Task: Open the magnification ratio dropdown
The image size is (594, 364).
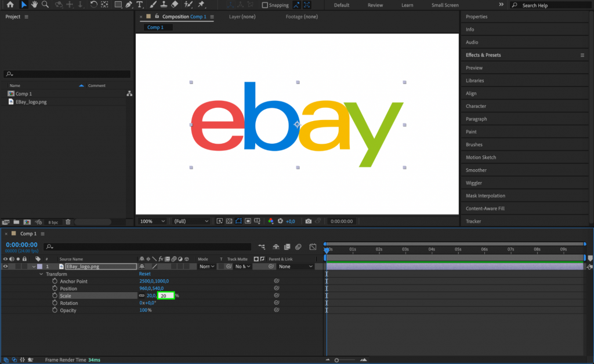Action: tap(151, 221)
